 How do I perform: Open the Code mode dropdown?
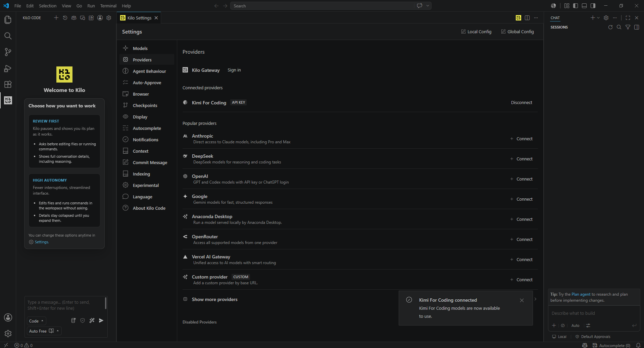(x=36, y=321)
